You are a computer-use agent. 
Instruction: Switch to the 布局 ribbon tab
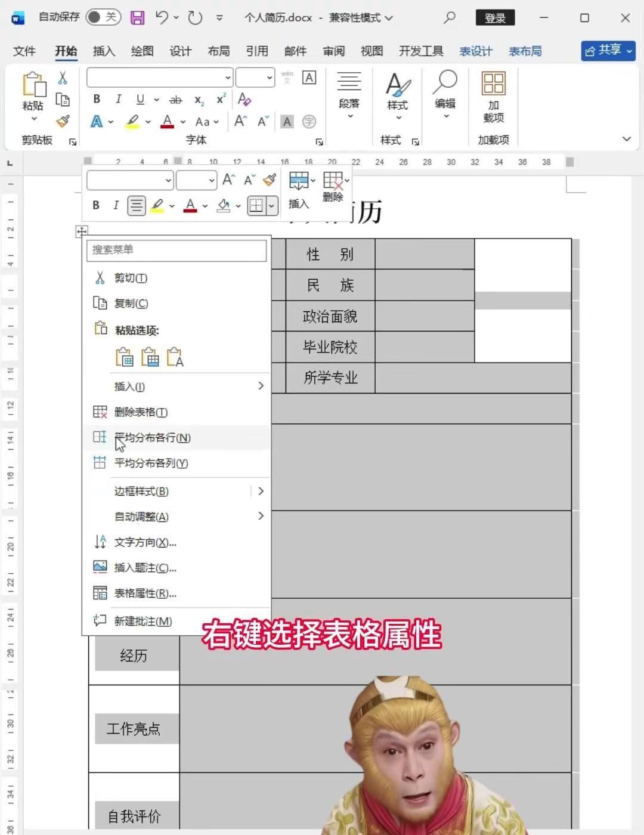click(219, 51)
